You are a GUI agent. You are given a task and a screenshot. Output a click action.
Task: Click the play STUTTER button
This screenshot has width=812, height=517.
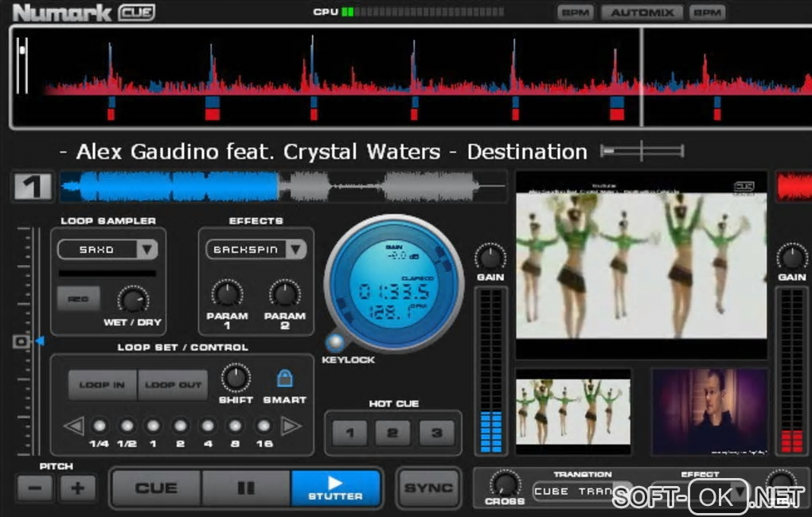coord(336,488)
